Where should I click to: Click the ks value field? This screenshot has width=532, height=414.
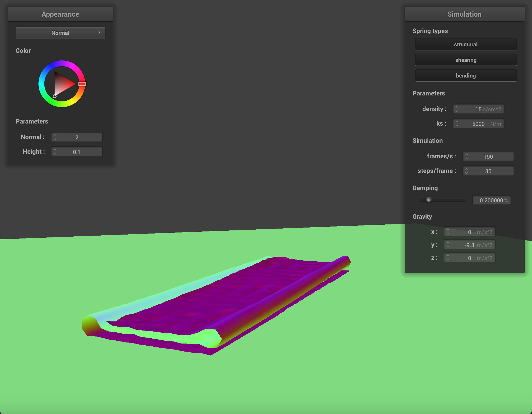coord(478,124)
